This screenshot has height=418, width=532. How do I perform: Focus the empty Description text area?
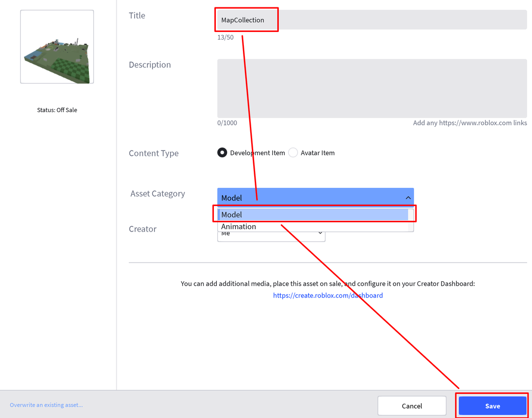click(x=372, y=89)
